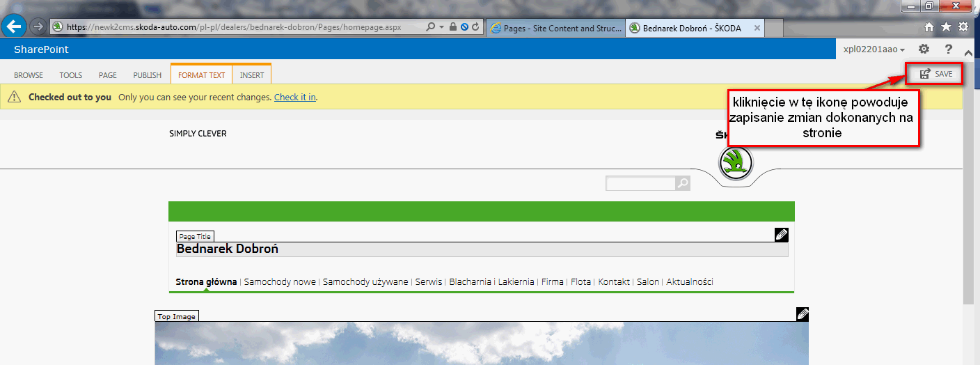The width and height of the screenshot is (980, 365).
Task: Open Strona główna navigation item
Action: pos(207,282)
